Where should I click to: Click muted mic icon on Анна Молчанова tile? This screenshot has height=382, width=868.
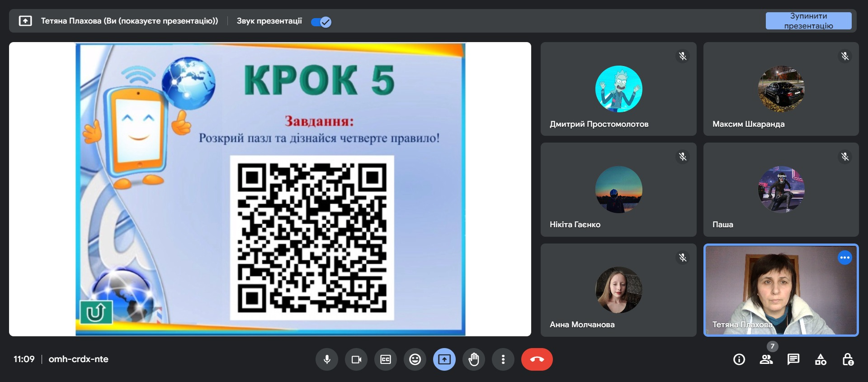(x=683, y=258)
